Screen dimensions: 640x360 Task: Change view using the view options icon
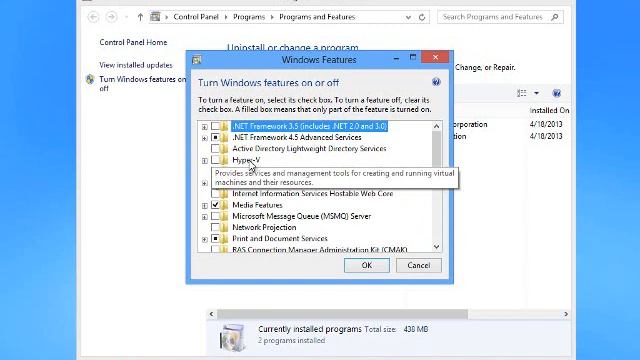click(522, 93)
